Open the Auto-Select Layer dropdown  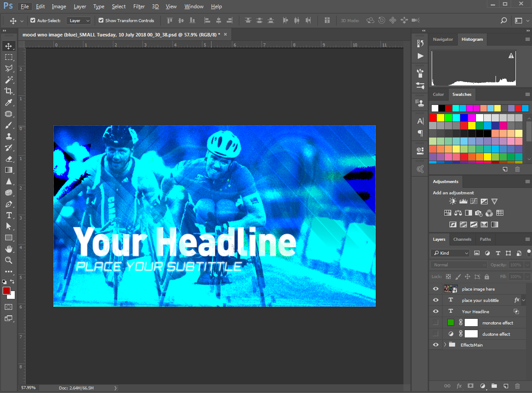[79, 20]
